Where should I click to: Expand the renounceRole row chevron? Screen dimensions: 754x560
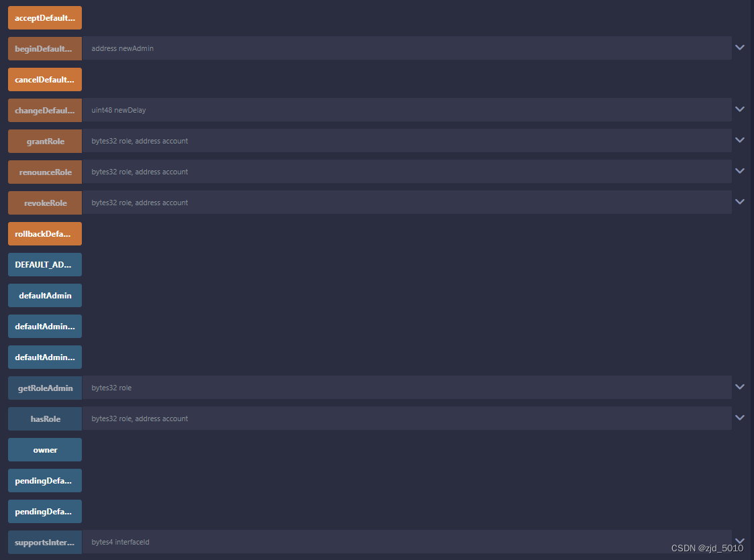pos(739,170)
